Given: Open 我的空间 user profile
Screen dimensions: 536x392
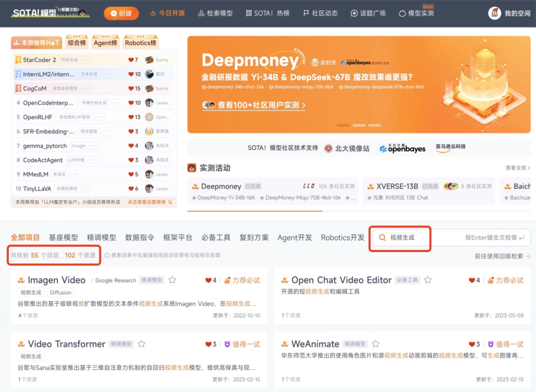Looking at the screenshot, I should pyautogui.click(x=507, y=13).
